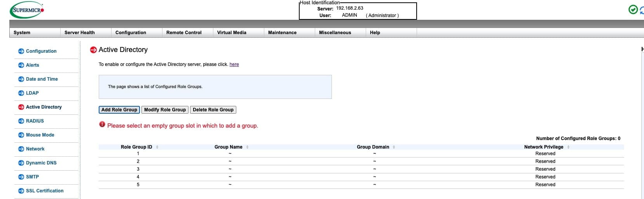Click the Supermicro logo
The image size is (644, 199).
27,10
